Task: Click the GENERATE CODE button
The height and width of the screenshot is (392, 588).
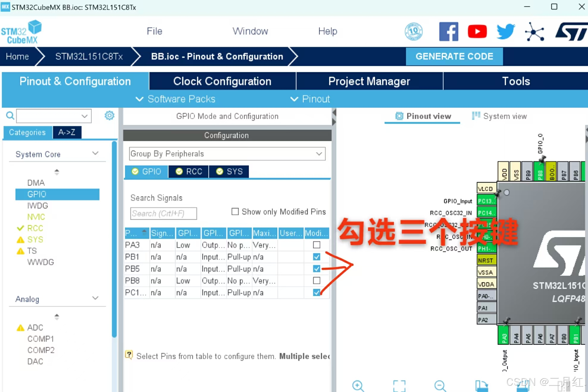Action: coord(454,56)
